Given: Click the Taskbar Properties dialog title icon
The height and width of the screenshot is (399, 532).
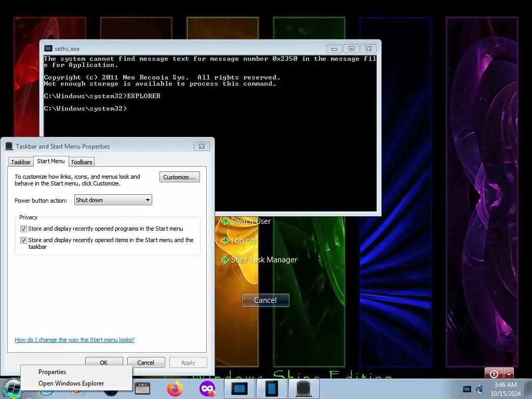Looking at the screenshot, I should tap(9, 146).
